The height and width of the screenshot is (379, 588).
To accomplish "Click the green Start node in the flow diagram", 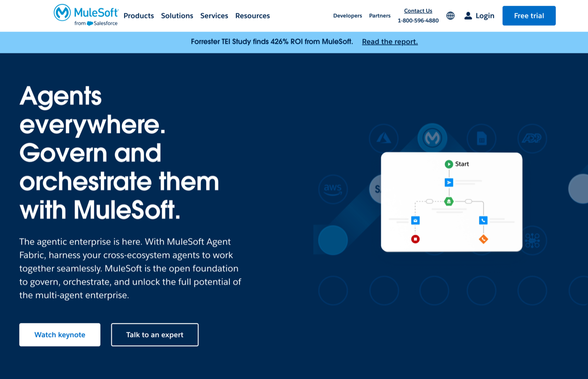I will (448, 164).
